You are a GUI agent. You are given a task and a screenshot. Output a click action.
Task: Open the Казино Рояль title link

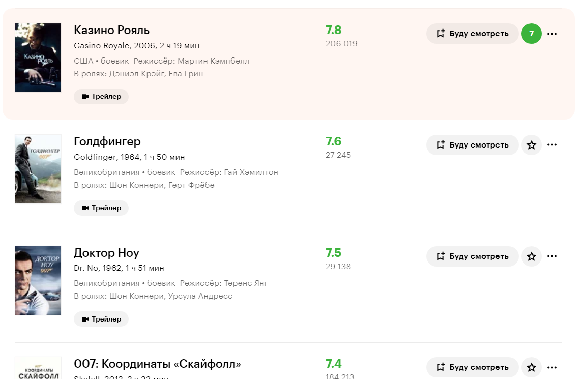point(111,30)
